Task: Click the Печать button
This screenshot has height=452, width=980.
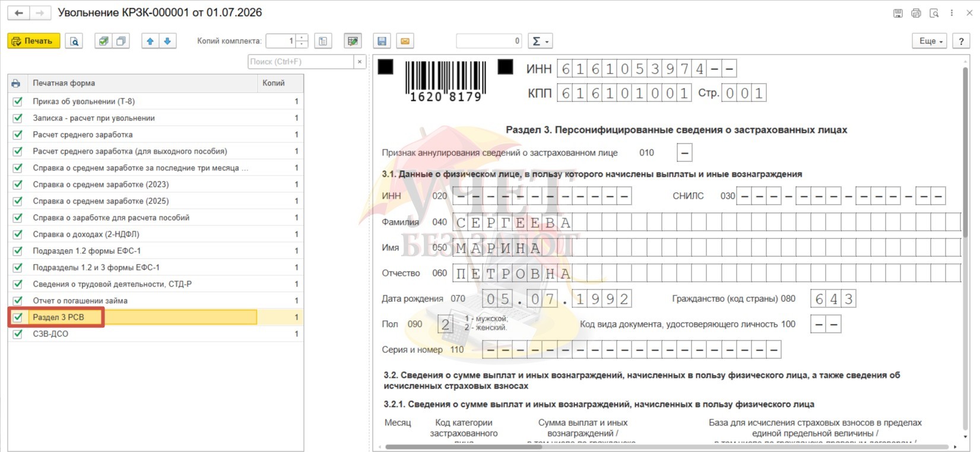Action: point(34,41)
